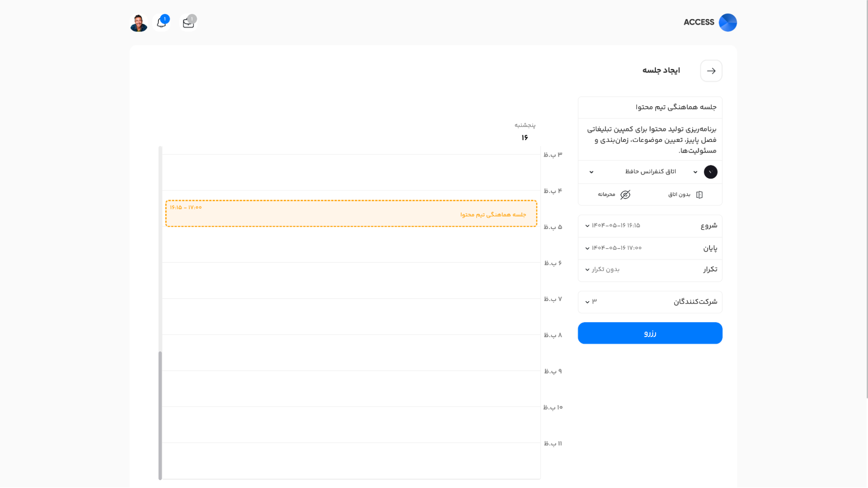868x488 pixels.
Task: Click the ACCESS blue logo
Action: click(x=727, y=23)
